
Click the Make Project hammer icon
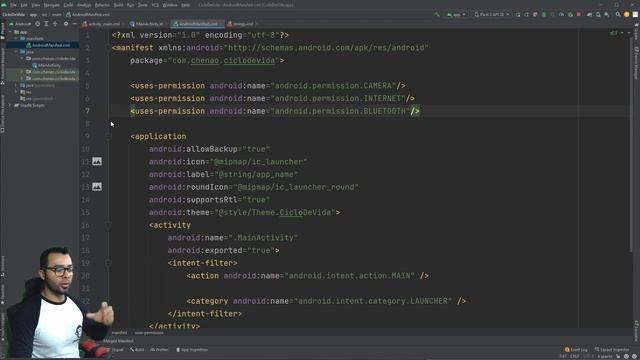click(x=437, y=14)
